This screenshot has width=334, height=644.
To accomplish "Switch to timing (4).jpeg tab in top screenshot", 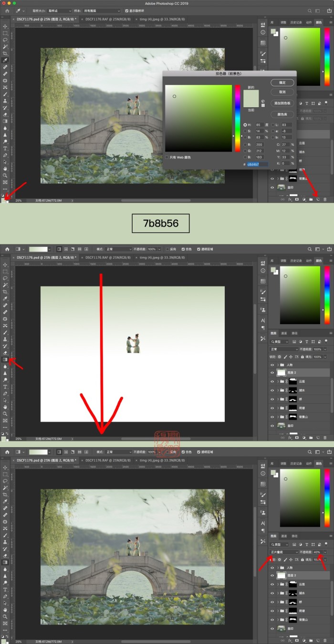I will point(161,19).
